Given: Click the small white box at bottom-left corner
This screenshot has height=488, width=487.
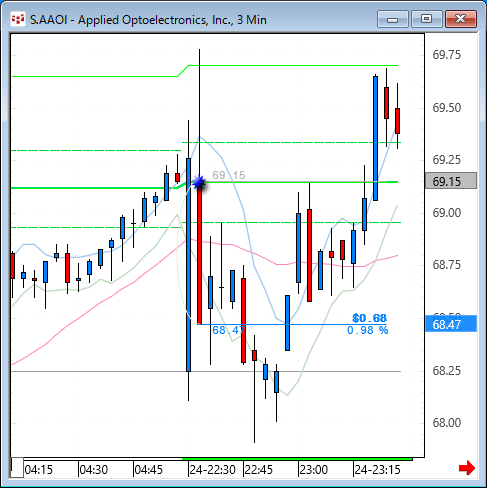Looking at the screenshot, I should click(17, 468).
